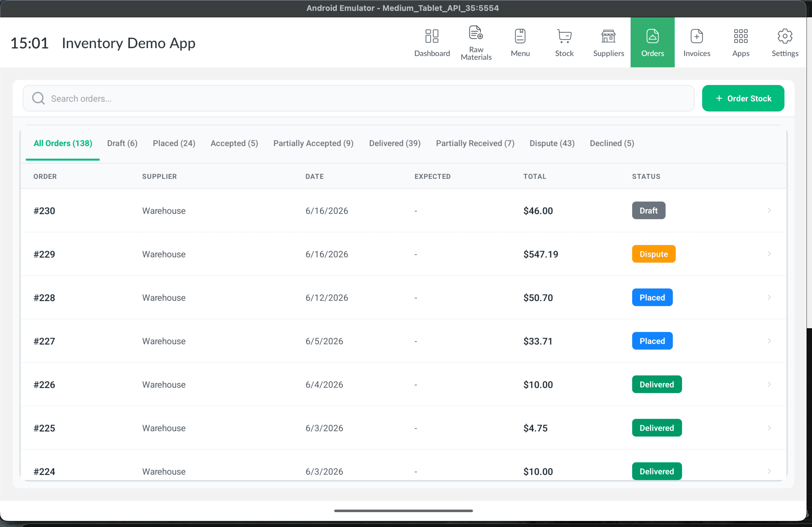Viewport: 812px width, 527px height.
Task: Click the EXPECTED column header
Action: point(432,176)
